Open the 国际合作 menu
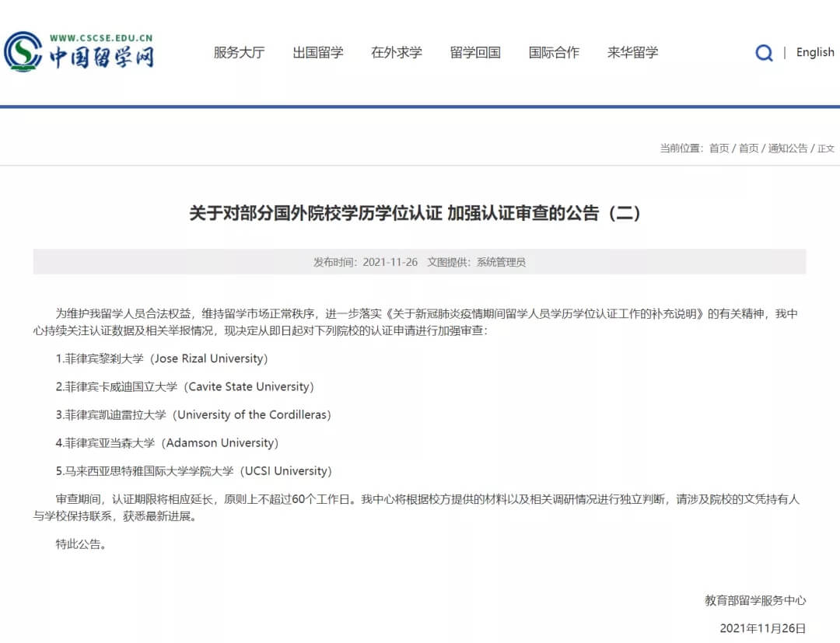Image resolution: width=840 pixels, height=643 pixels. (554, 52)
